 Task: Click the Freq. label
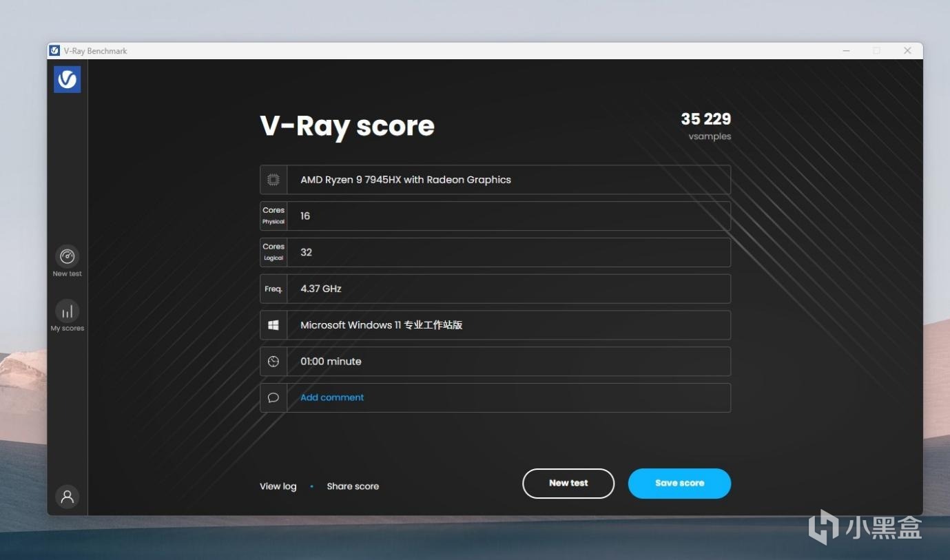[273, 289]
